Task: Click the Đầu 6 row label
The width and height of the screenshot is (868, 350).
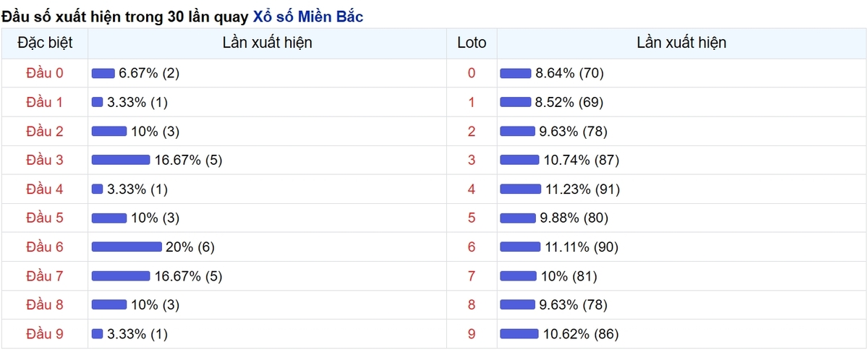Action: [x=45, y=247]
